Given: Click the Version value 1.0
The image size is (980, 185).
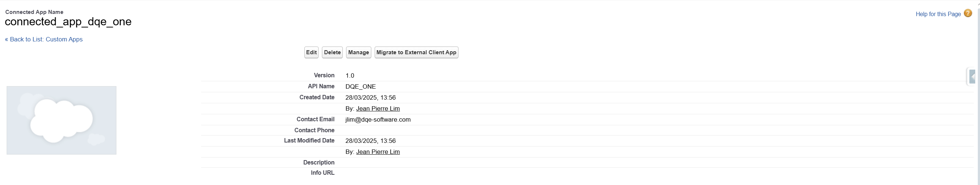Looking at the screenshot, I should [x=350, y=75].
